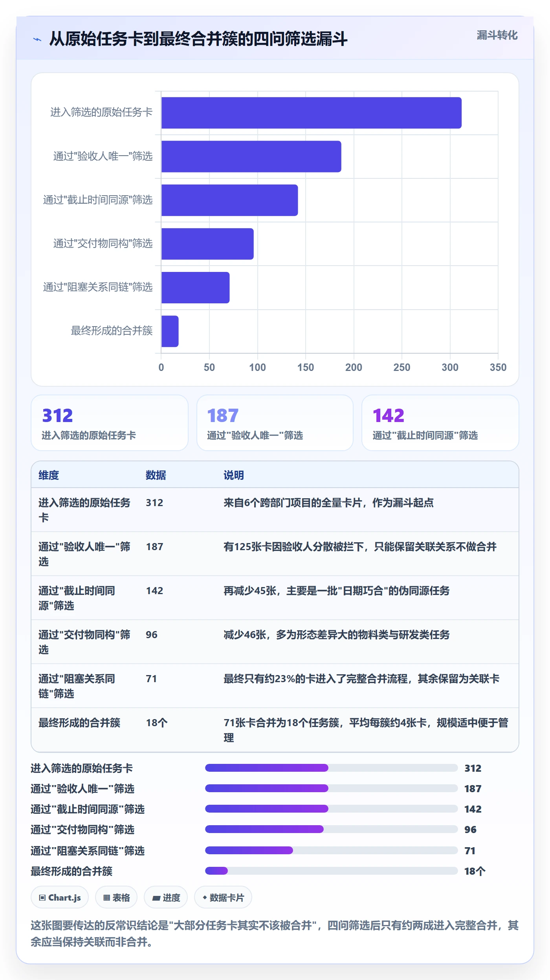550x980 pixels.
Task: Click the progress bar for 最终形成的合并簇
Action: (x=332, y=871)
